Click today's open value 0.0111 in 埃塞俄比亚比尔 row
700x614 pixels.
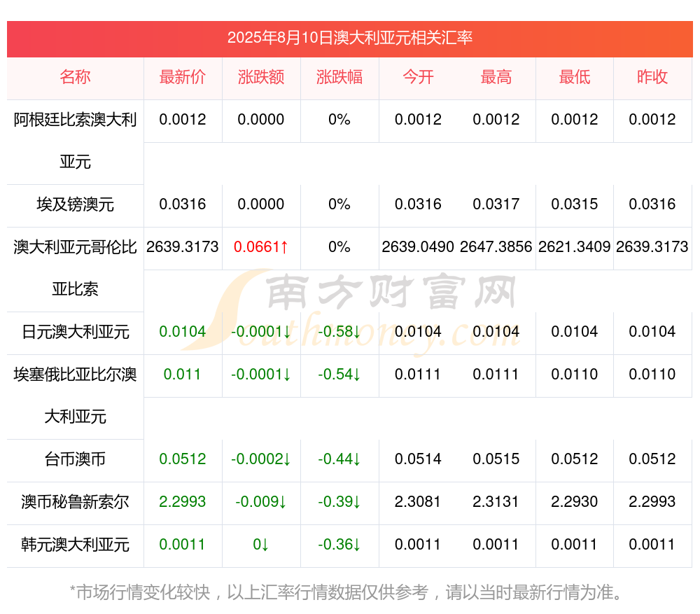(418, 374)
